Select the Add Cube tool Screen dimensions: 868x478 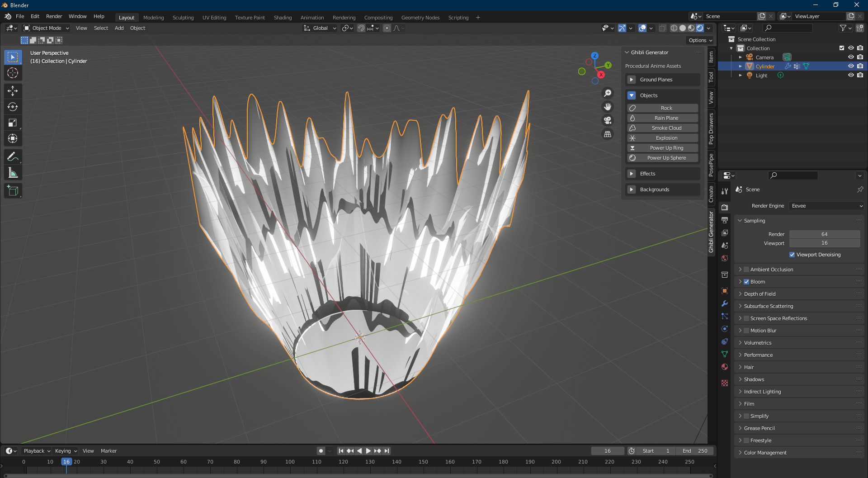click(x=13, y=191)
